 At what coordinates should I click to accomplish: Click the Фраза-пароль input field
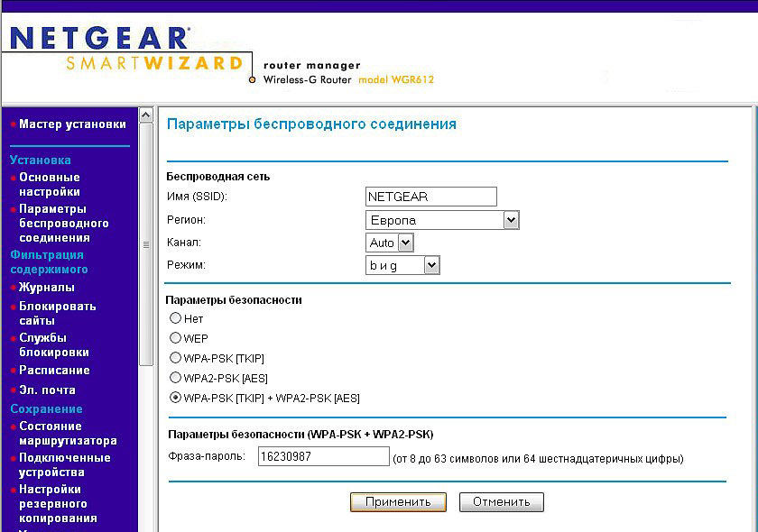[323, 457]
